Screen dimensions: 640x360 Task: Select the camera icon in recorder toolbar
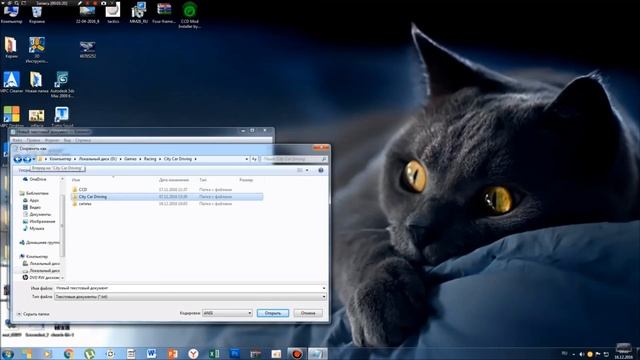104,2
